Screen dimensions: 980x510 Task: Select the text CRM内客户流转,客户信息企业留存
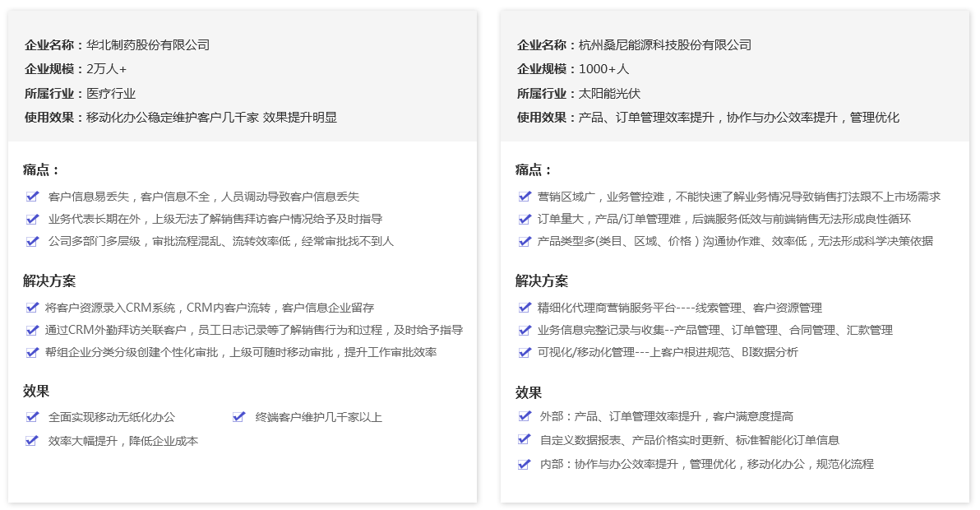click(x=280, y=308)
